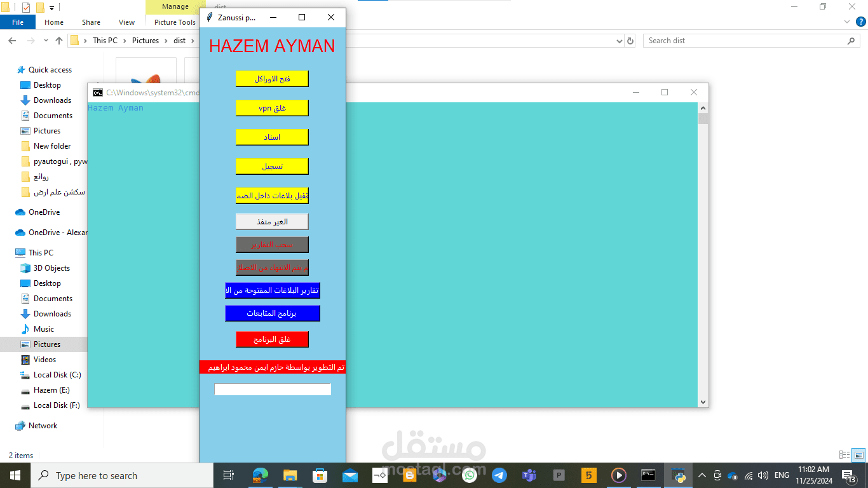Viewport: 868px width, 488px height.
Task: Select Documents under Quick access
Action: coord(53,116)
